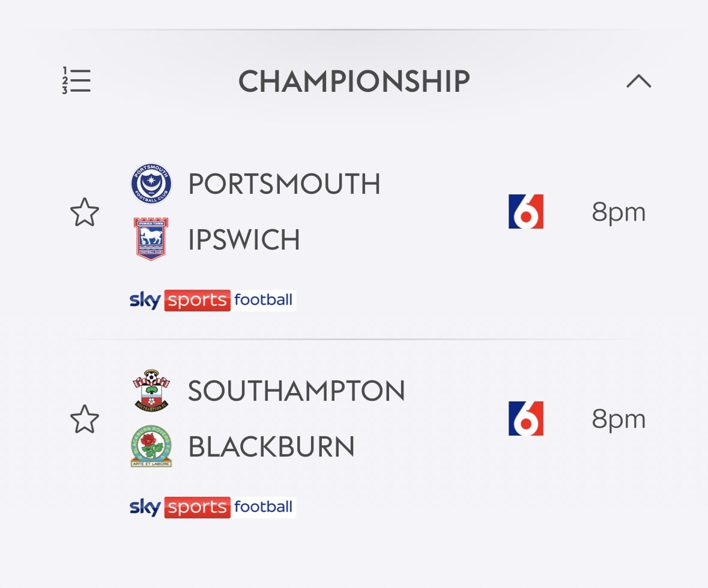Click the Blackburn Rovers club crest

pyautogui.click(x=151, y=446)
